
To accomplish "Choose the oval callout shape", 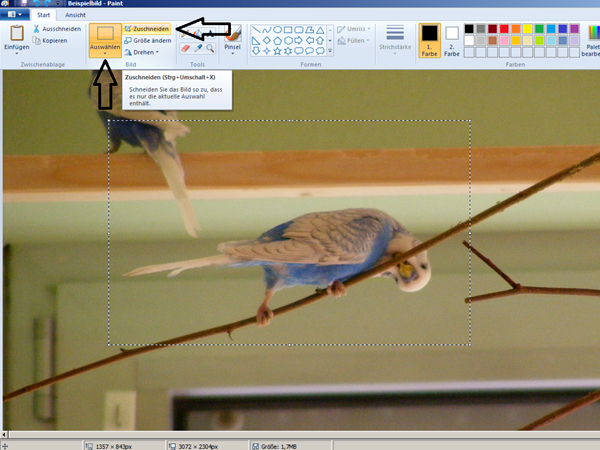I will coord(310,51).
